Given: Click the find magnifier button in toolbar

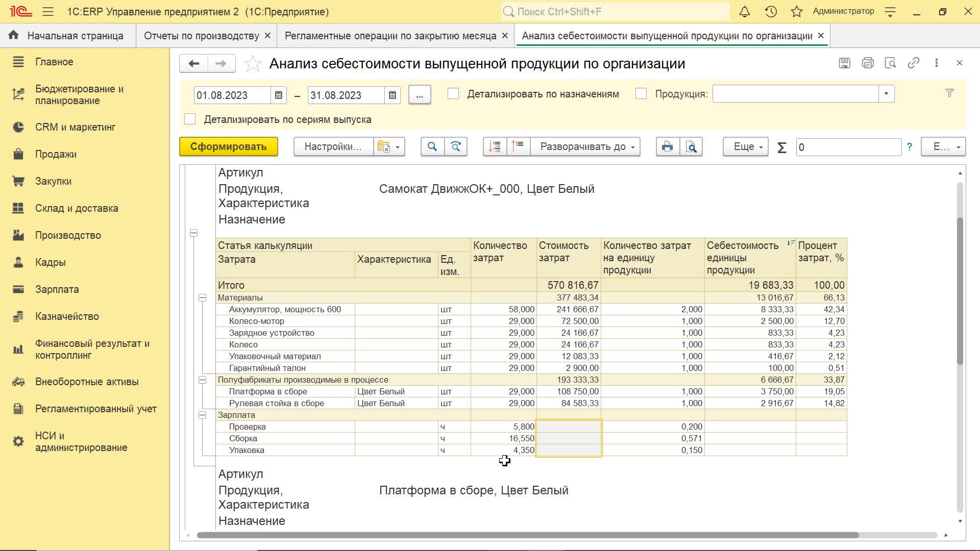Looking at the screenshot, I should point(432,147).
